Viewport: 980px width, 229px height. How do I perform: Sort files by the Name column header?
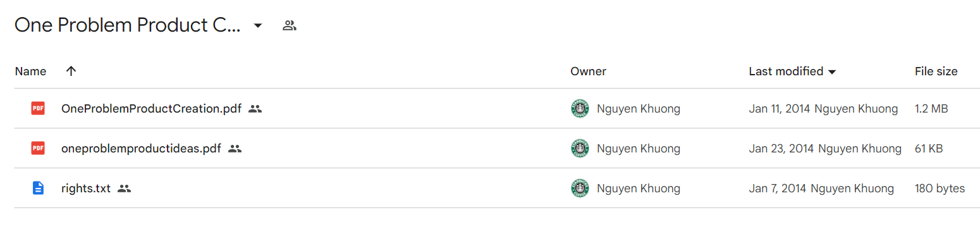(30, 71)
